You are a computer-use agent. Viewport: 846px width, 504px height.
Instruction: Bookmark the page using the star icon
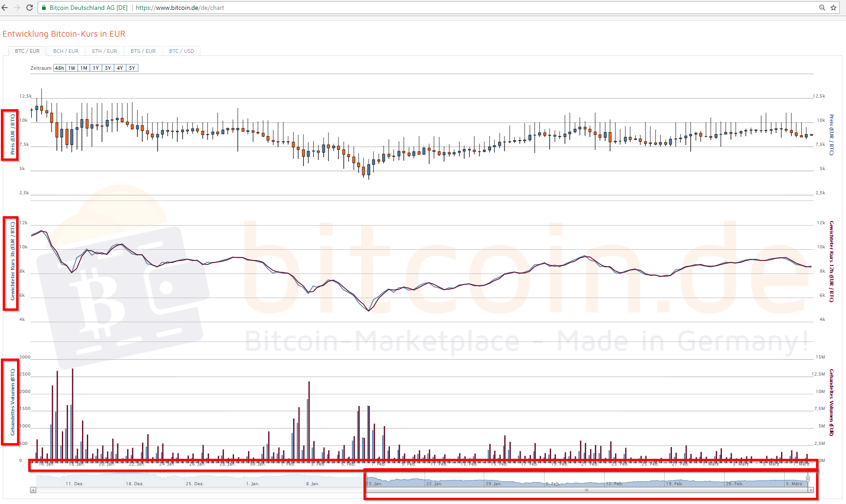point(834,8)
